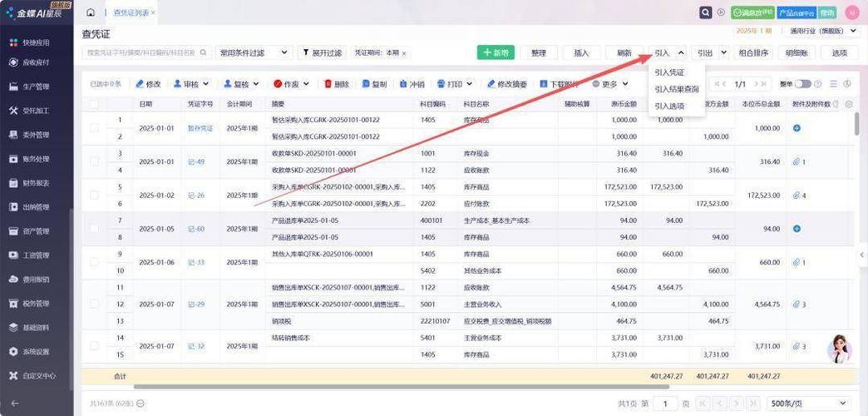Open 财务报表 module in sidebar
Viewport: 868px width, 416px height.
pos(36,183)
